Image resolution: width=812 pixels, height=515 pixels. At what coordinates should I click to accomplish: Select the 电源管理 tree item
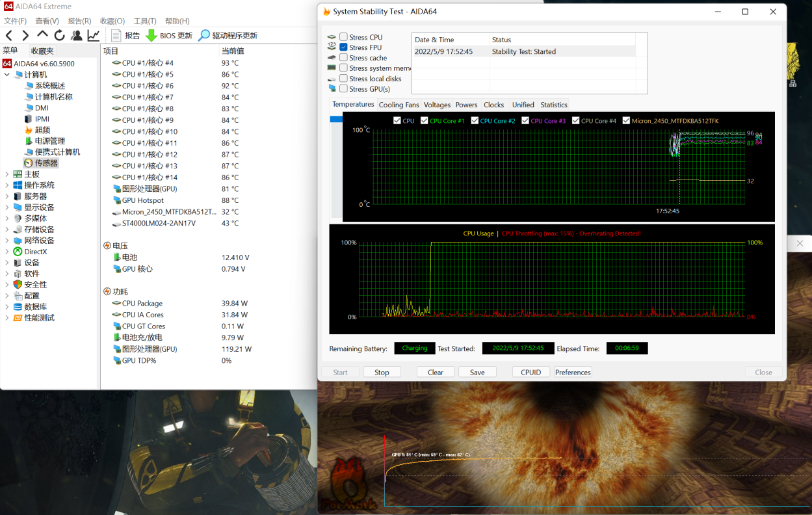pyautogui.click(x=49, y=141)
